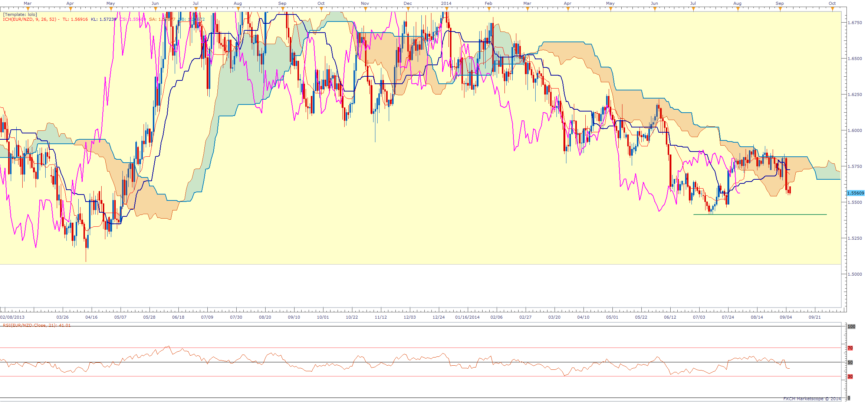Image resolution: width=868 pixels, height=402 pixels.
Task: Select the 03/26 date axis label
Action: coord(62,317)
